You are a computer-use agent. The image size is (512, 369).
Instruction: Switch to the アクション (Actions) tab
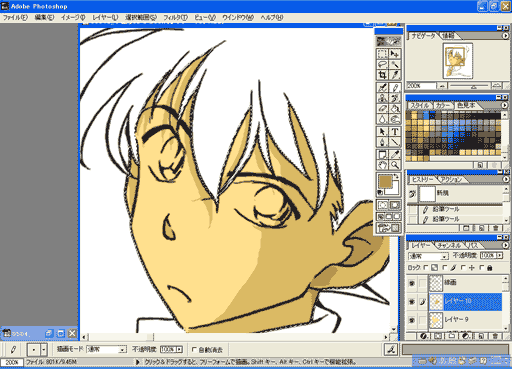[451, 179]
